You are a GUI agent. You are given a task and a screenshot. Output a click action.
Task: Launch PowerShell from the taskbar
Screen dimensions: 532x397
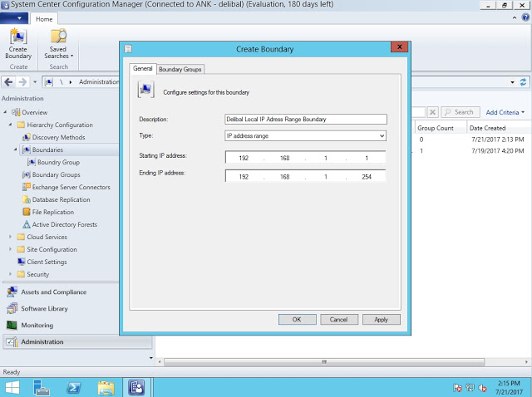(74, 387)
